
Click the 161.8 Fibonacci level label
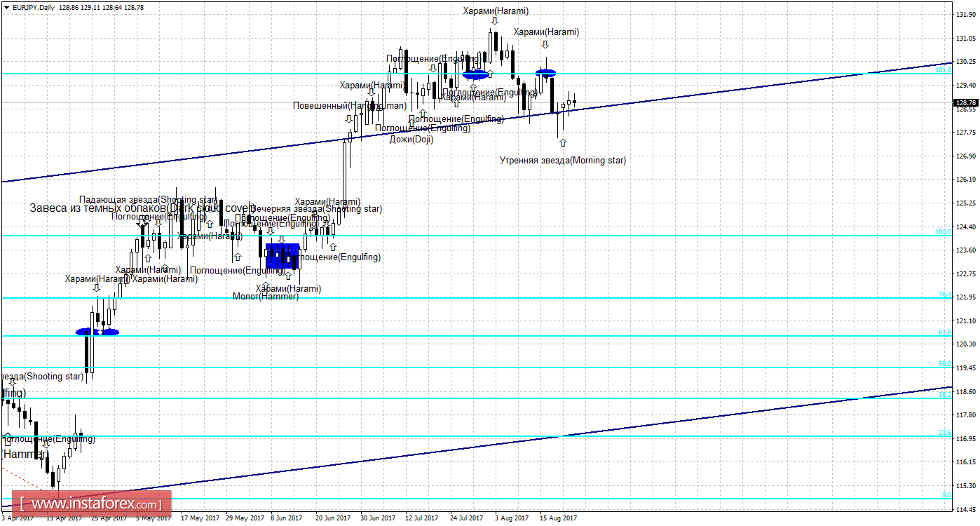tap(943, 69)
